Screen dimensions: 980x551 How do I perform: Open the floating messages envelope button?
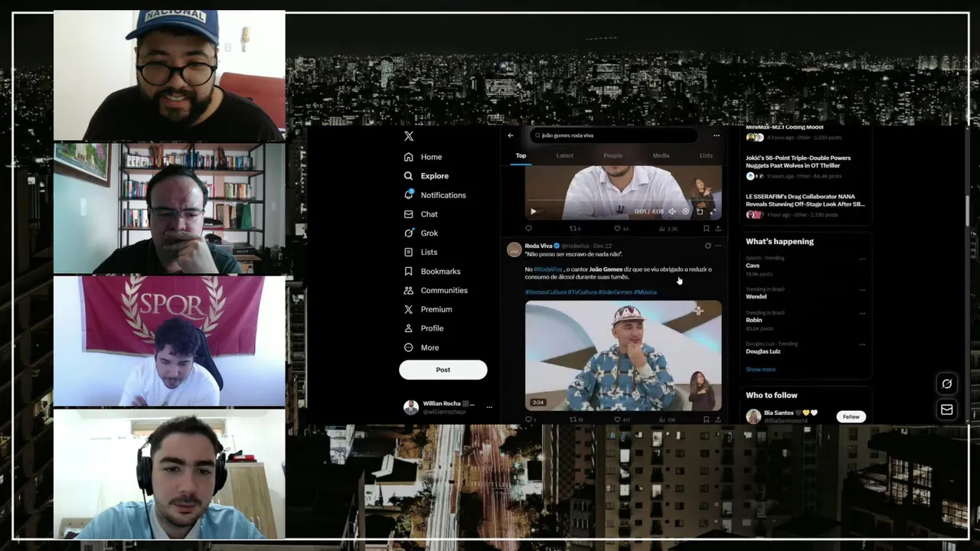(947, 409)
